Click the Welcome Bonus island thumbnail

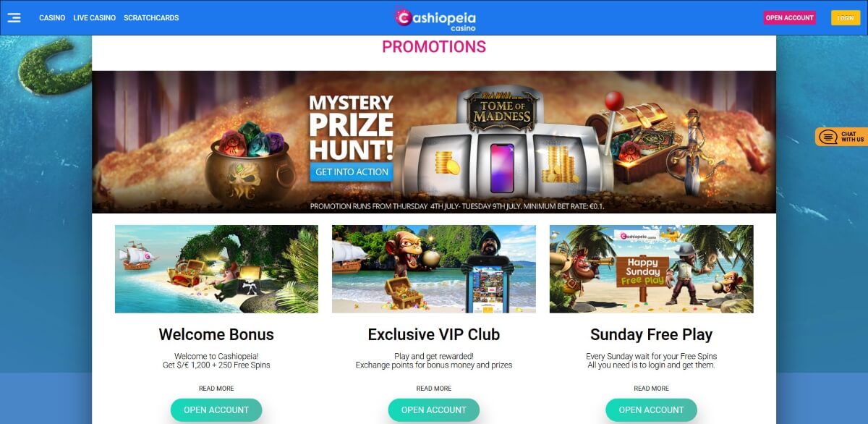click(216, 269)
